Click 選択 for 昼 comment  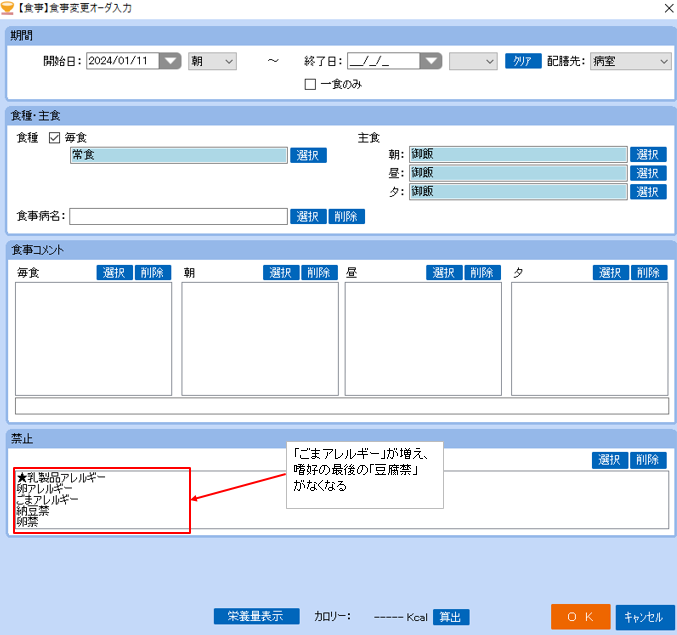pyautogui.click(x=444, y=272)
